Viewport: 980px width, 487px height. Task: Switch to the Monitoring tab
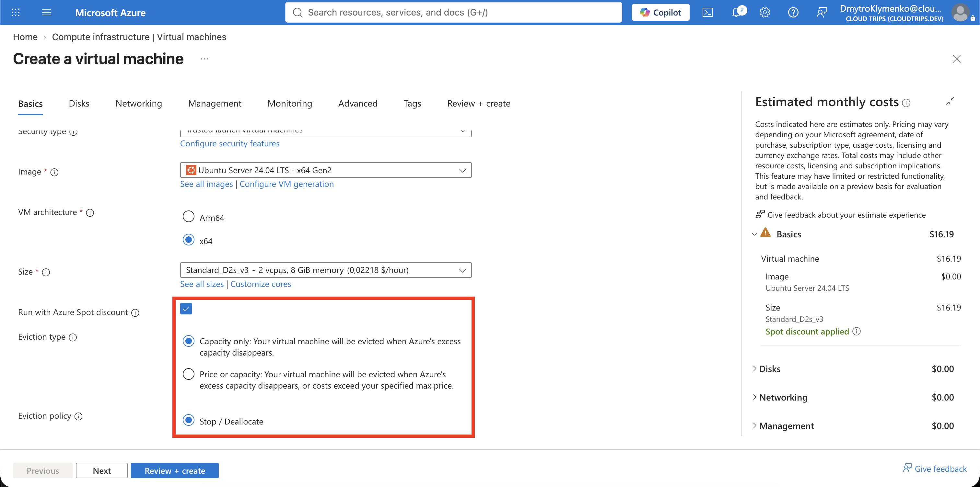[x=289, y=103]
